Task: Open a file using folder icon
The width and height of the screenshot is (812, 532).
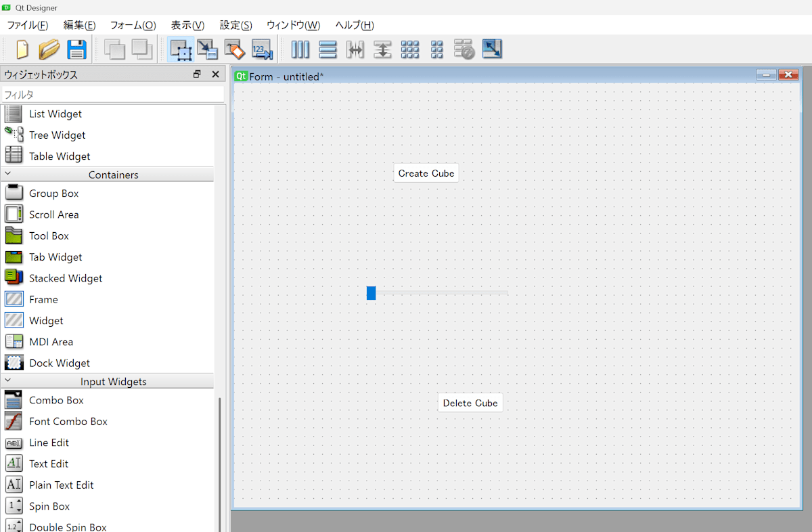Action: click(x=49, y=49)
